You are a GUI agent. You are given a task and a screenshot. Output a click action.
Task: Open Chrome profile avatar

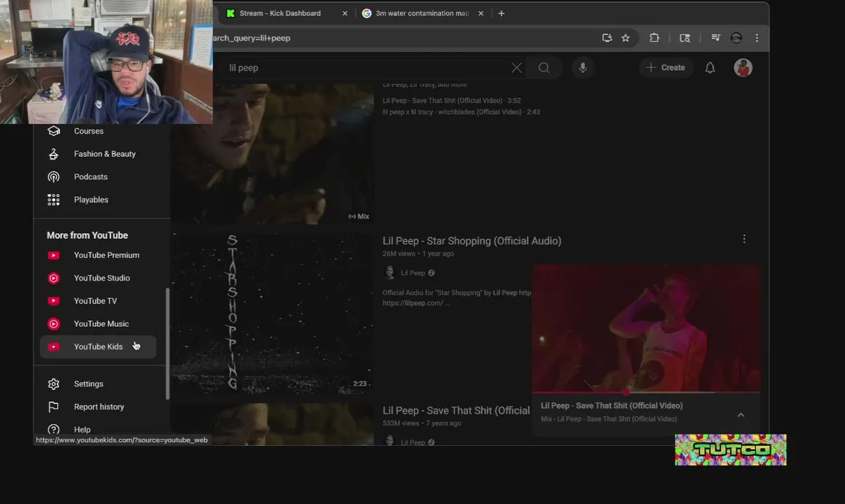[x=736, y=38]
